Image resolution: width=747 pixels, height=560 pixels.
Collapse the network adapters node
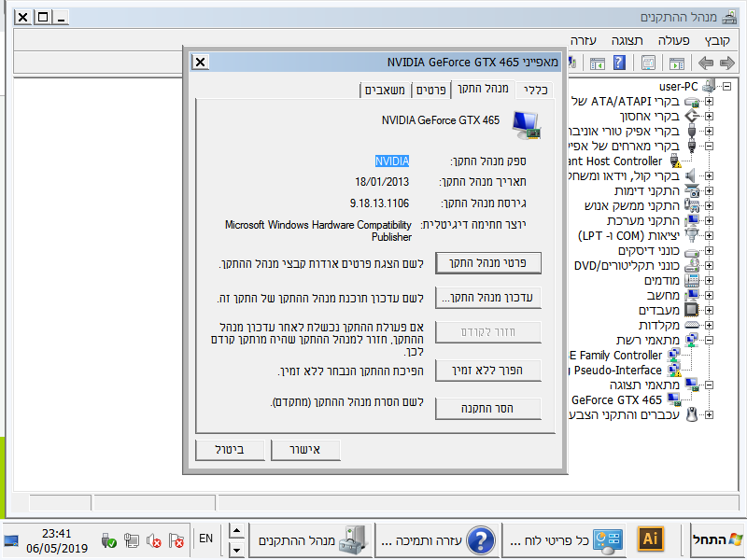(710, 340)
